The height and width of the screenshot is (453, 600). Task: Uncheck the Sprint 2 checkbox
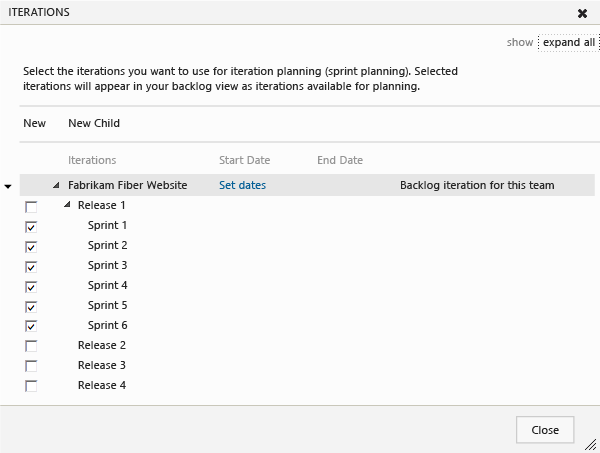coord(31,246)
